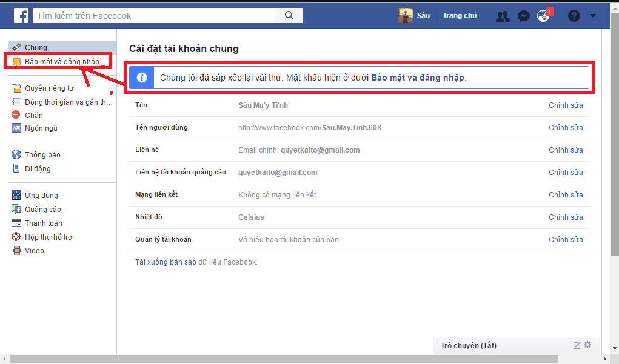The width and height of the screenshot is (619, 364).
Task: Click the username URL Sau.May.Tinh.608
Action: pos(309,128)
